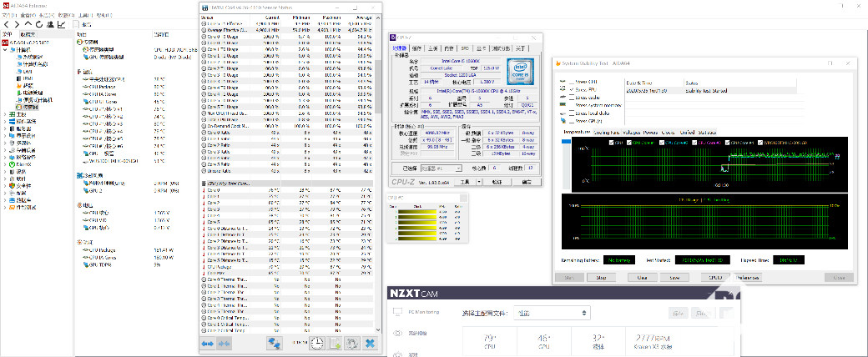Click HWiNFO save log icon
The width and height of the screenshot is (868, 357).
pyautogui.click(x=335, y=343)
